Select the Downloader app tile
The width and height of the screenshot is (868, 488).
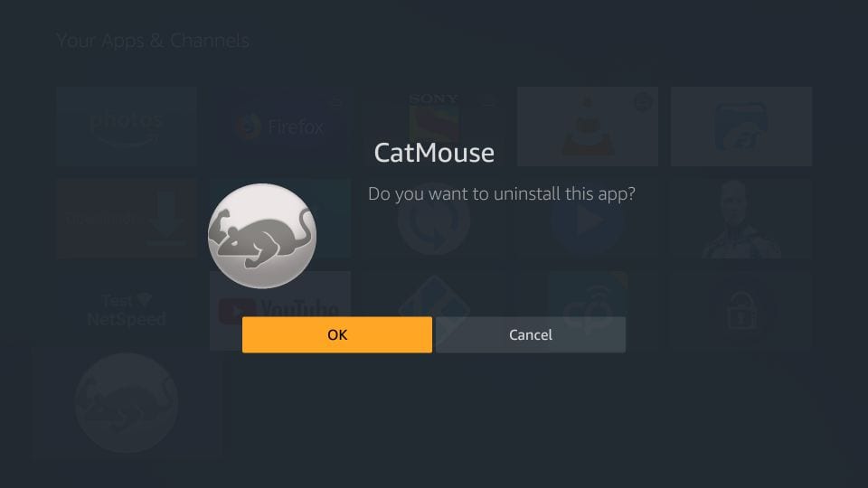(127, 219)
